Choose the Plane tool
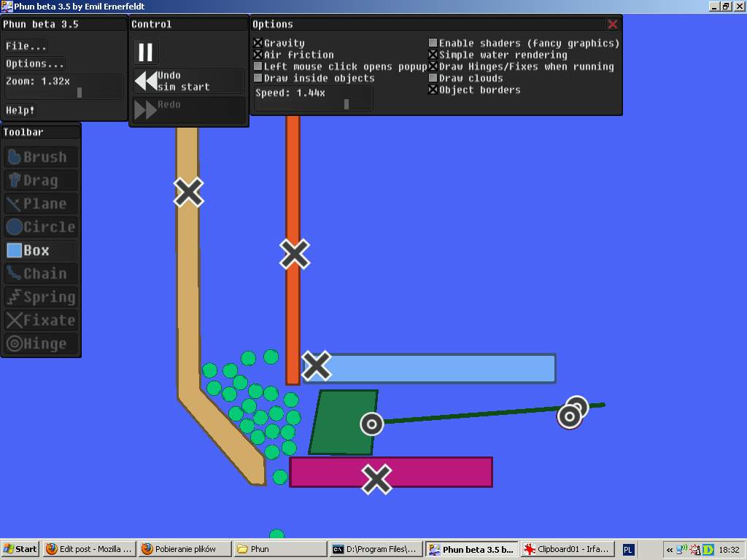Image resolution: width=747 pixels, height=560 pixels. [41, 203]
